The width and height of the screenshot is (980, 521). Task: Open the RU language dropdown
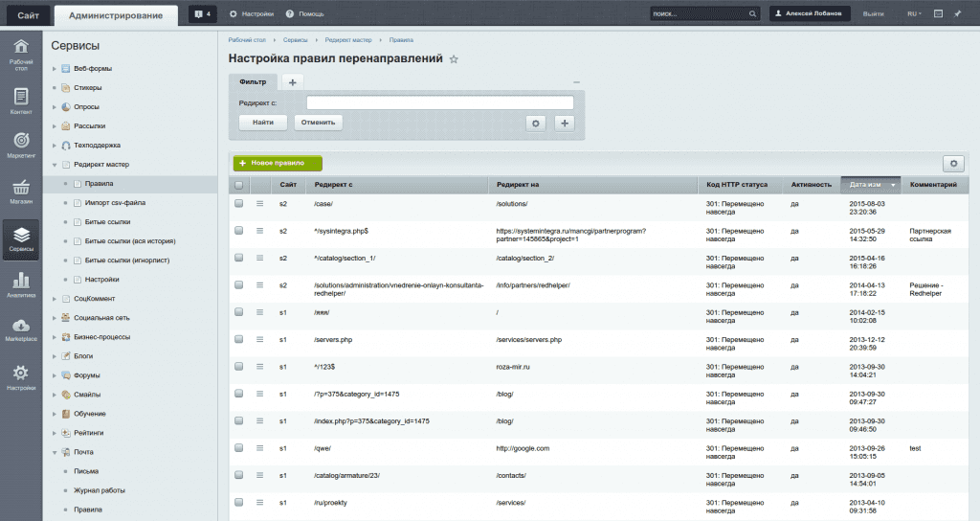coord(914,13)
